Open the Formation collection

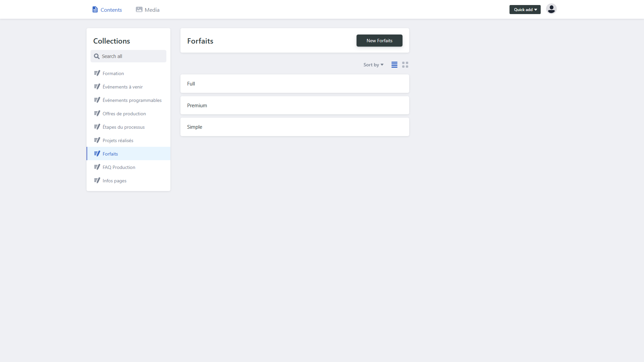point(113,73)
